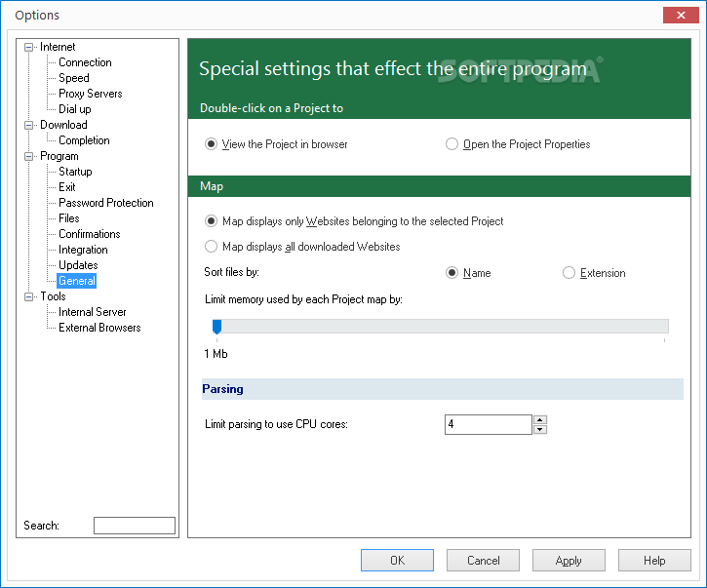The width and height of the screenshot is (707, 588).
Task: Collapse the Download tree node
Action: [29, 125]
